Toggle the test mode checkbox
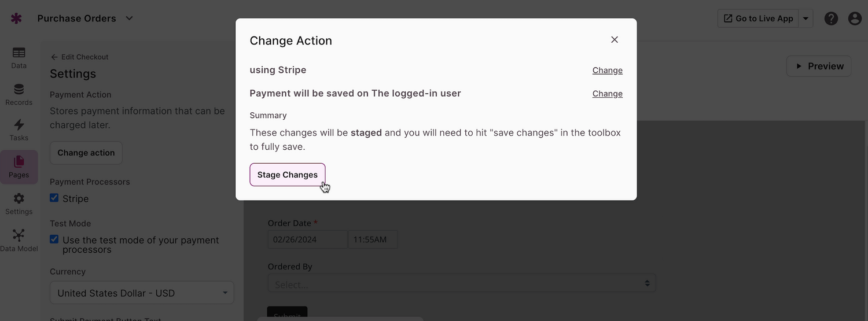868x321 pixels. point(54,239)
